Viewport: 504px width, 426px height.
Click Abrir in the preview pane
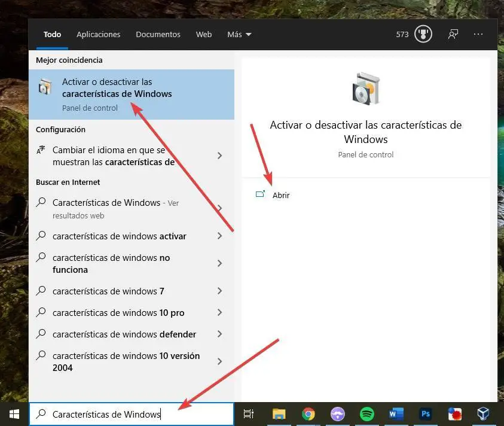click(x=281, y=195)
